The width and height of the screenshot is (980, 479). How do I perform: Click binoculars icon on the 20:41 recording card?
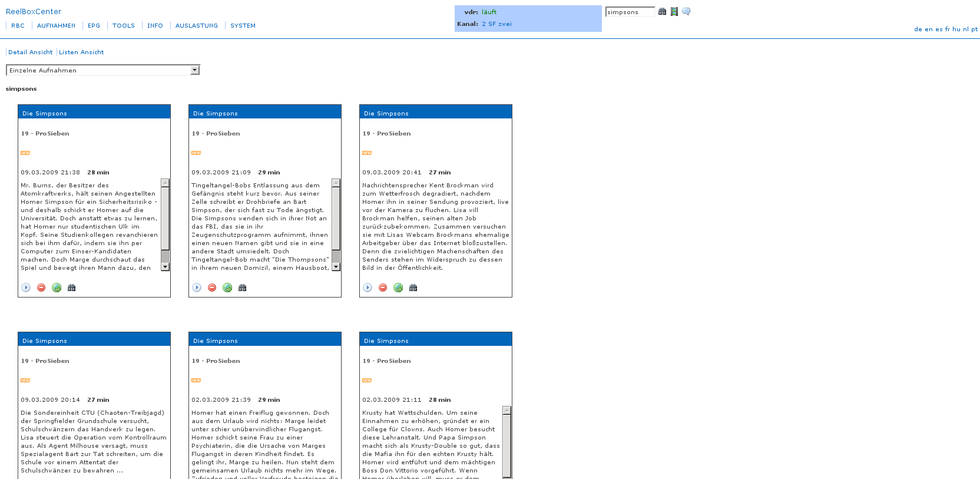click(x=413, y=288)
